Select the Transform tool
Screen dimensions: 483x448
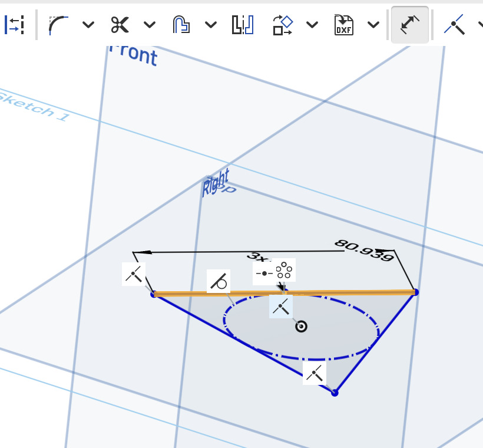[x=283, y=25]
